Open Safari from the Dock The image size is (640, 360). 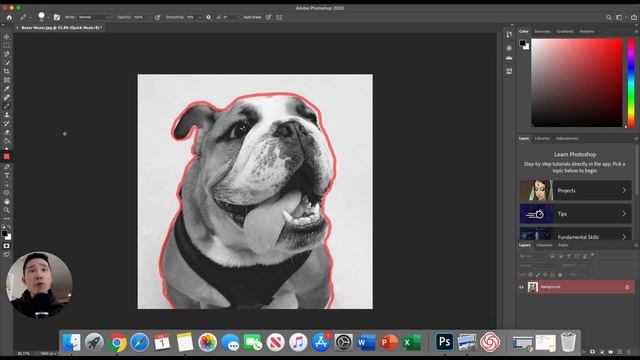tap(140, 342)
